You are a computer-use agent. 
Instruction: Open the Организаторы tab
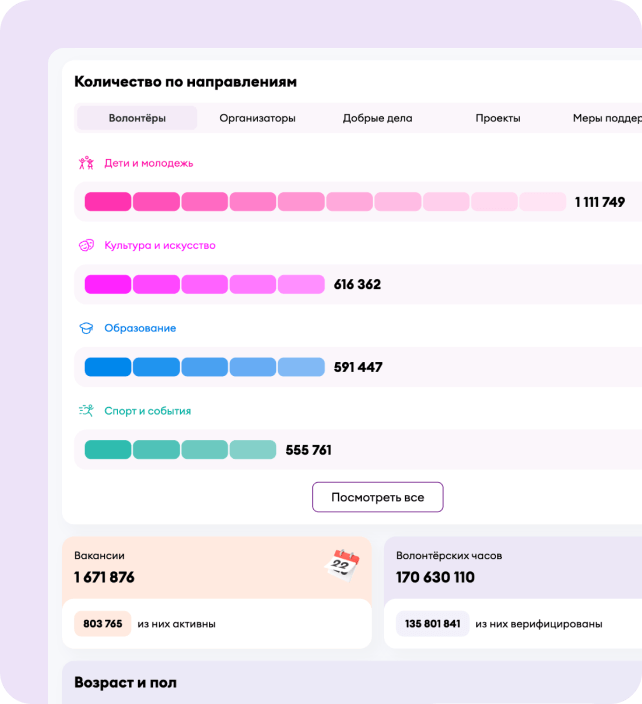[257, 118]
